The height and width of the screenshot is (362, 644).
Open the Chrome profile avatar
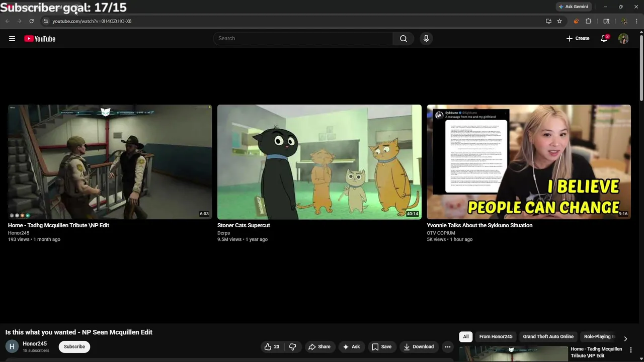pyautogui.click(x=624, y=21)
